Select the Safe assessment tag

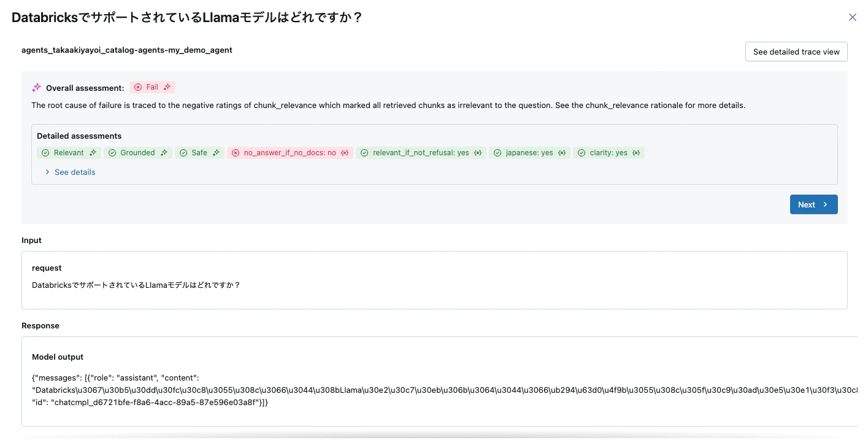[x=199, y=153]
